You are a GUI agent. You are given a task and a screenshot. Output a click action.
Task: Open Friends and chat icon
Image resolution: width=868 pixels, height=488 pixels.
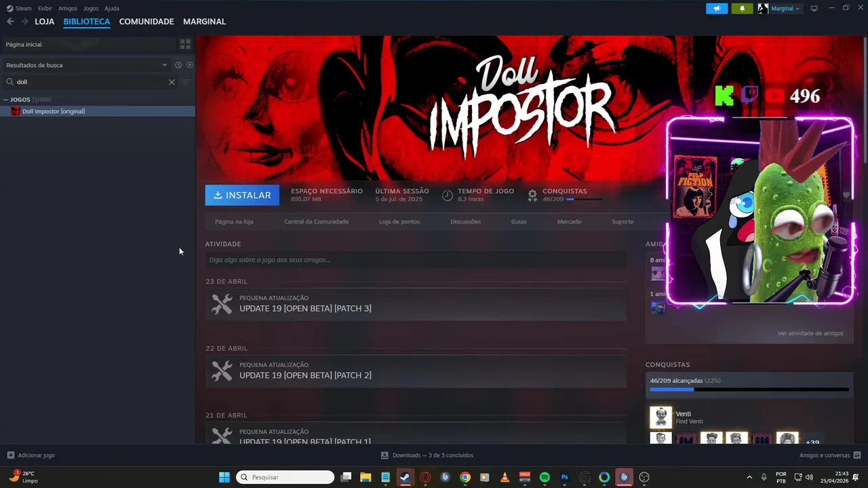coord(857,455)
